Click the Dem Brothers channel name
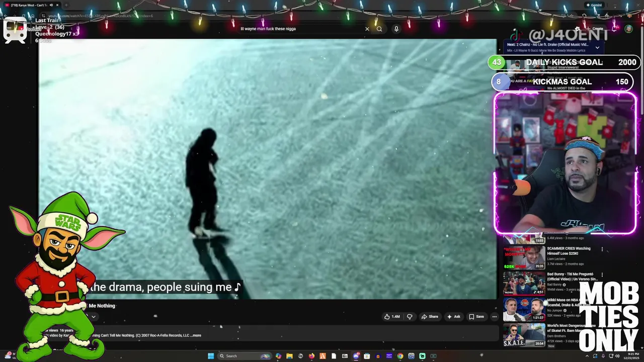644x362 pixels. click(556, 336)
